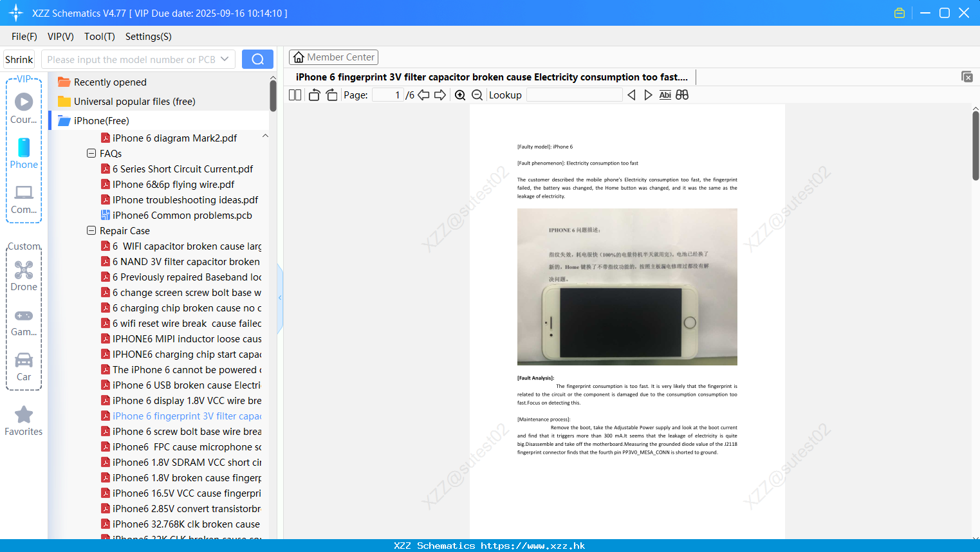Click the blue search button
This screenshot has width=980, height=552.
point(257,59)
